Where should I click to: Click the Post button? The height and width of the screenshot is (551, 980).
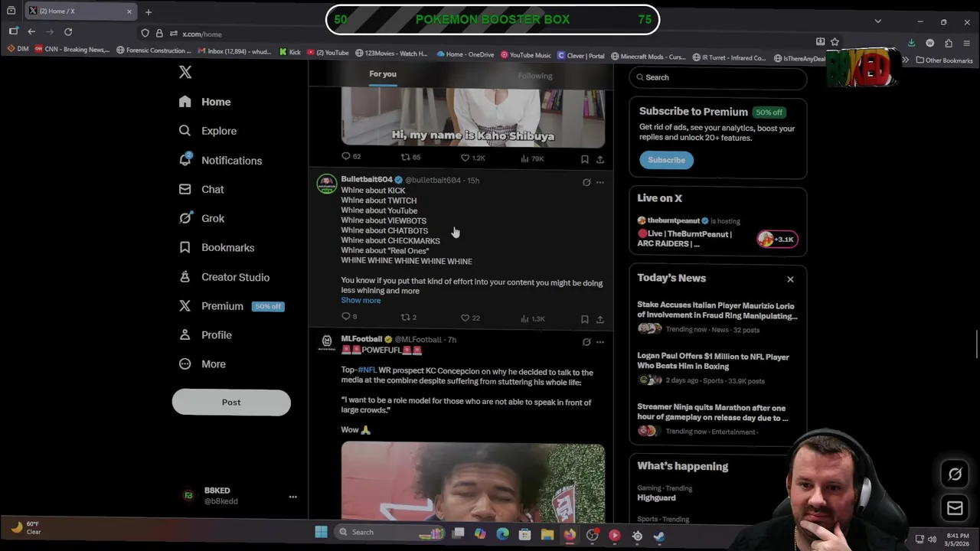(231, 403)
